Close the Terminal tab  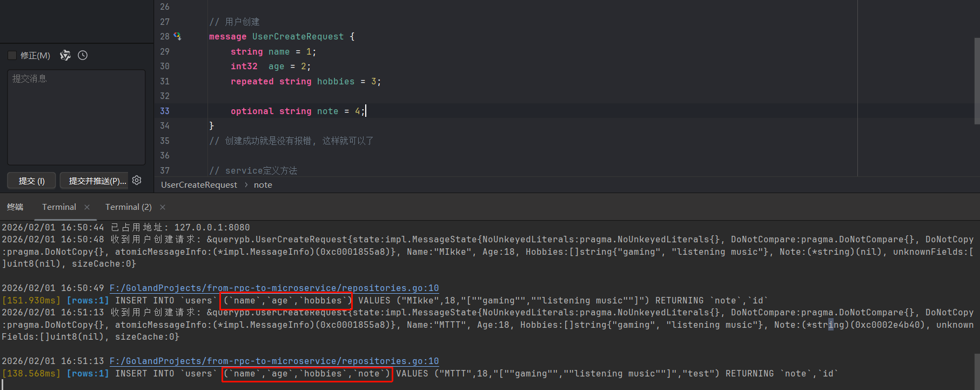87,207
